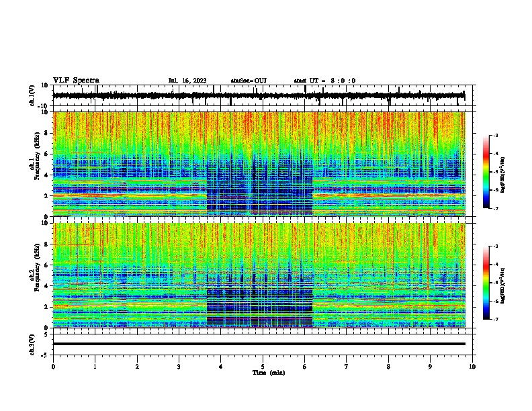Click the '-3' tick on the ch.1 color bar
The image size is (532, 411).
(x=496, y=135)
